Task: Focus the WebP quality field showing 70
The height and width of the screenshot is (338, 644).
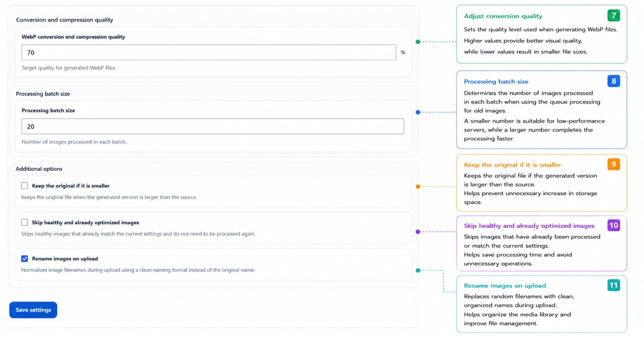Action: 209,53
